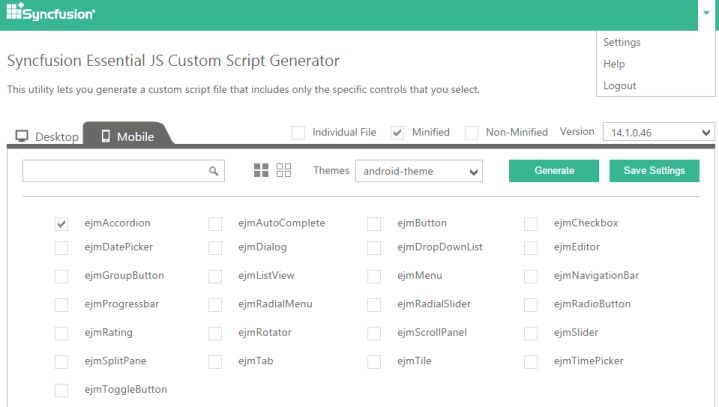Switch to the Mobile tab
Viewport: 719px width, 407px height.
127,135
